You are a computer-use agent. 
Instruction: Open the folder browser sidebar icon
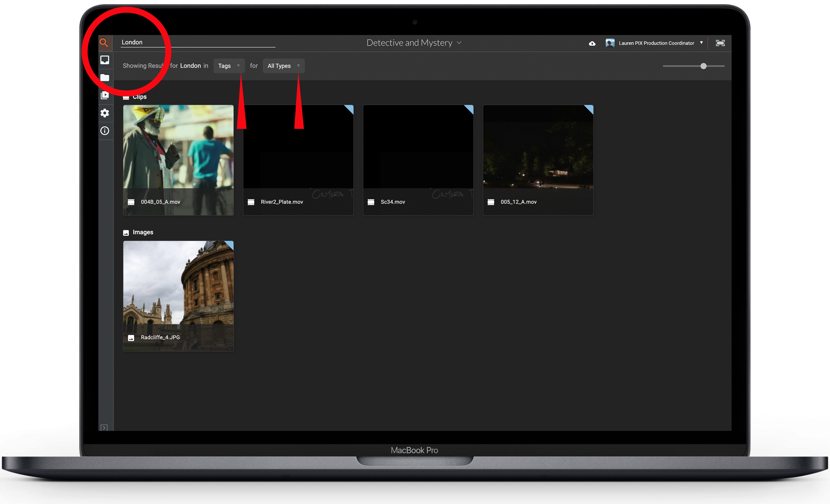tap(105, 78)
